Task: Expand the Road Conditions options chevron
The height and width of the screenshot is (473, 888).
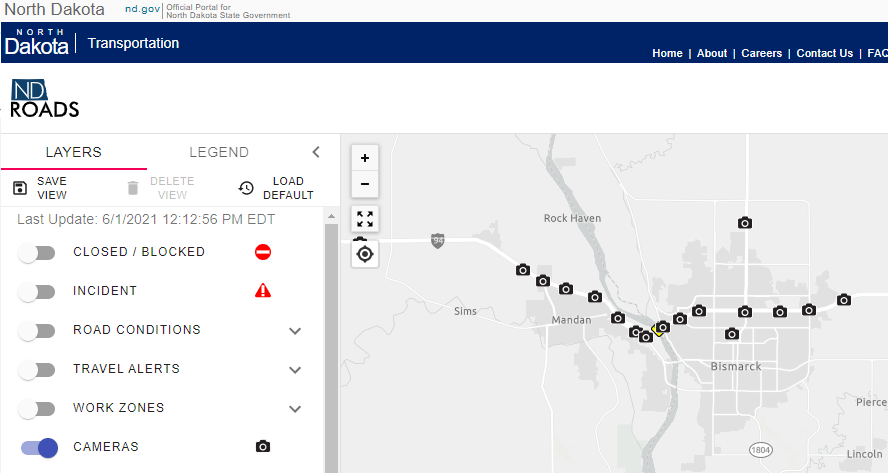Action: click(295, 330)
